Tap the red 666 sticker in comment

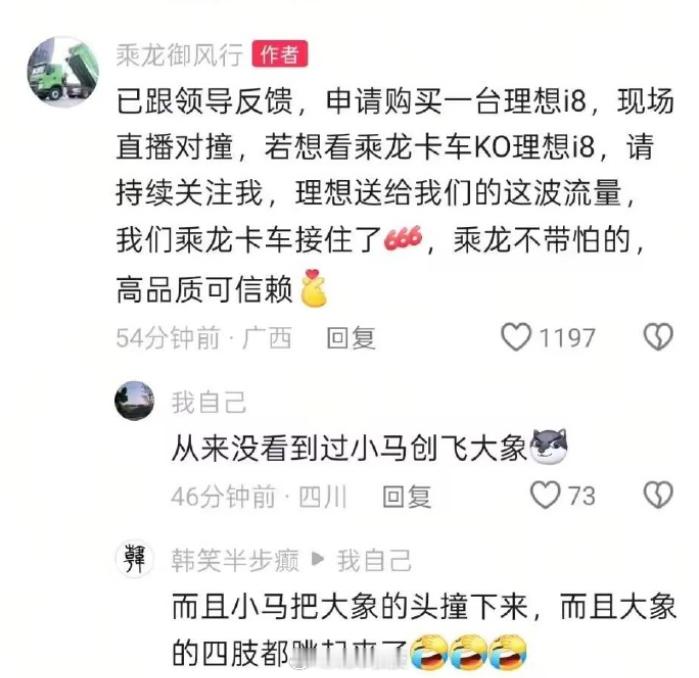tap(403, 238)
